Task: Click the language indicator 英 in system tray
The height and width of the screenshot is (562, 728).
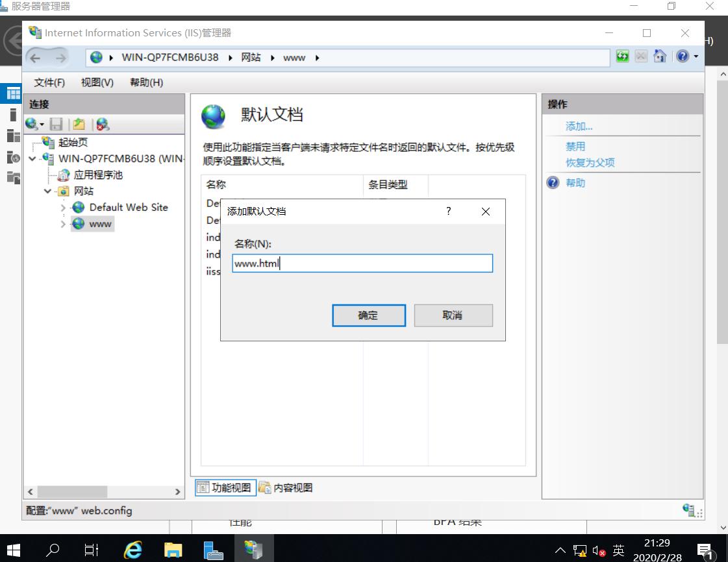Action: [x=617, y=549]
